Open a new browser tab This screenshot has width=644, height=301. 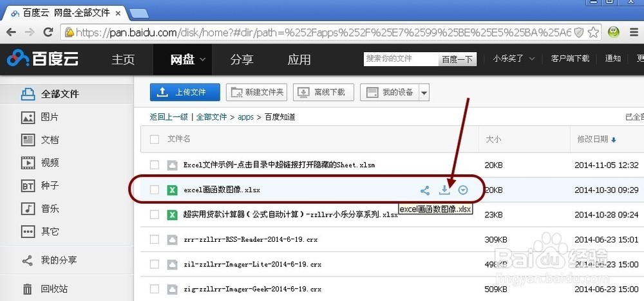tap(139, 13)
